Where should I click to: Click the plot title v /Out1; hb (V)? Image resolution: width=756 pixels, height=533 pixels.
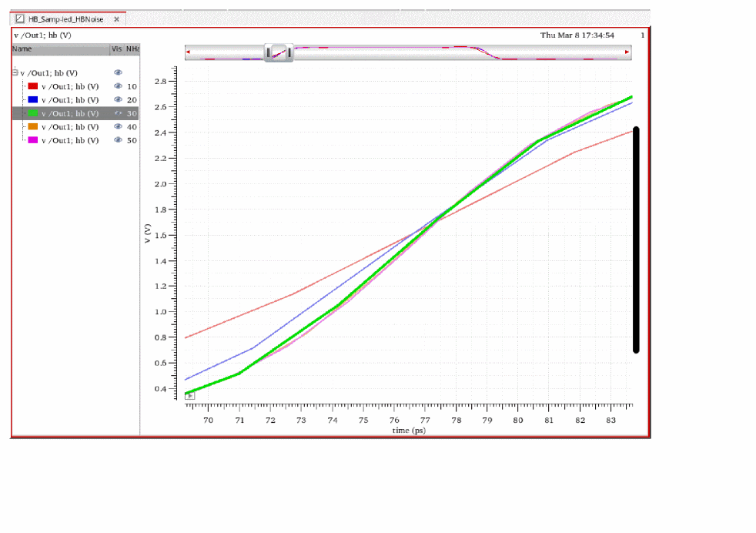(42, 35)
